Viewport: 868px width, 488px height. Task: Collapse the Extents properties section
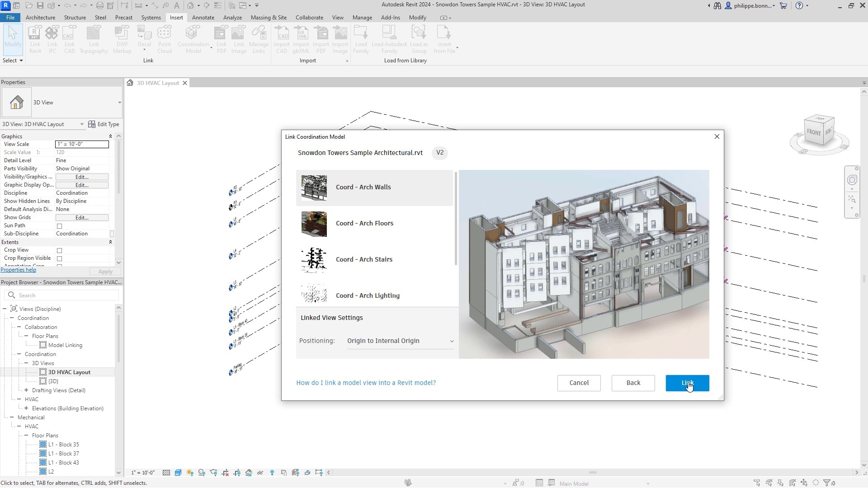[x=110, y=242]
